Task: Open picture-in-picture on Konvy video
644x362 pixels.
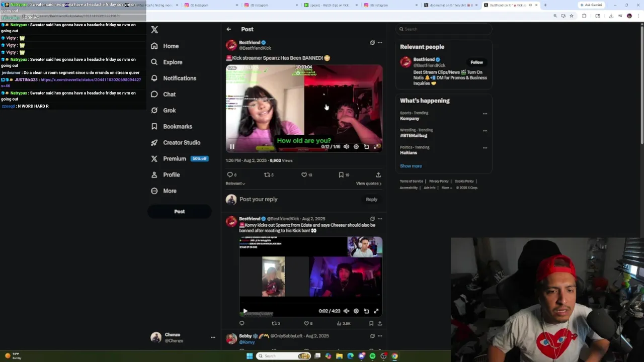Action: (x=366, y=311)
